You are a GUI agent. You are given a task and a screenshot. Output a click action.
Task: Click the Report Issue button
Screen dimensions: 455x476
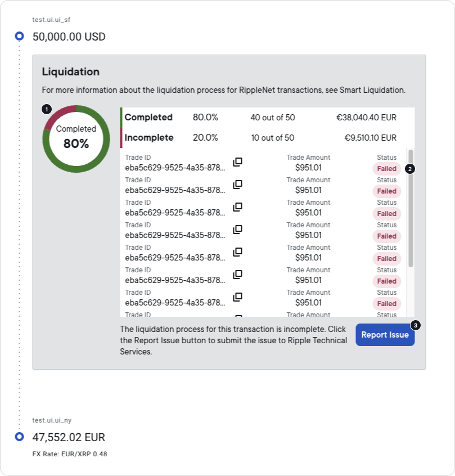pyautogui.click(x=385, y=334)
